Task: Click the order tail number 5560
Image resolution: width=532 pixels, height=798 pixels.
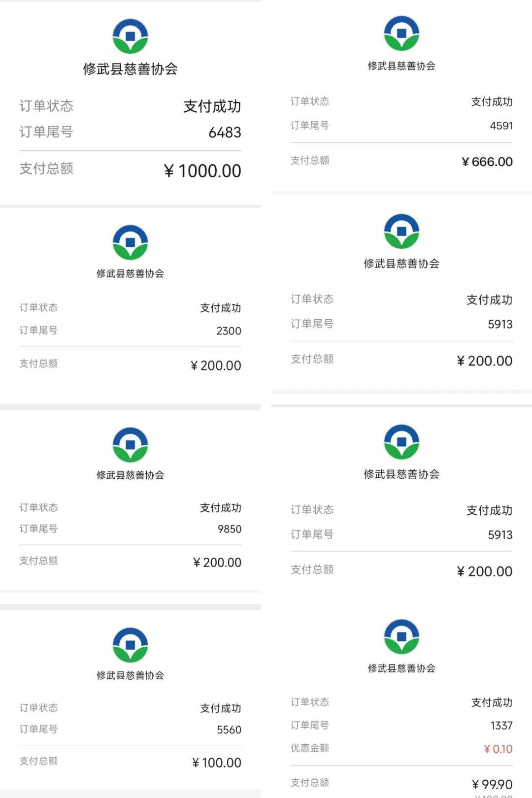Action: coord(229,730)
